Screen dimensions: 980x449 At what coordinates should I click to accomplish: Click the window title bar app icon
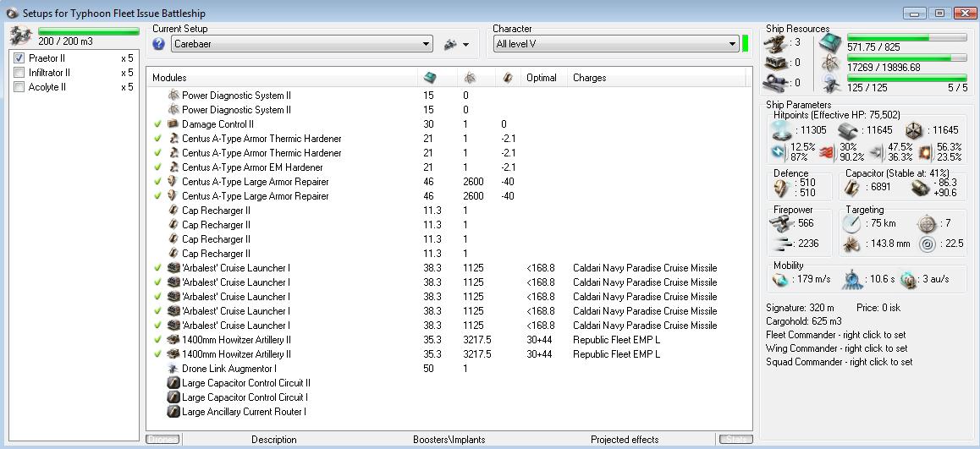click(12, 14)
